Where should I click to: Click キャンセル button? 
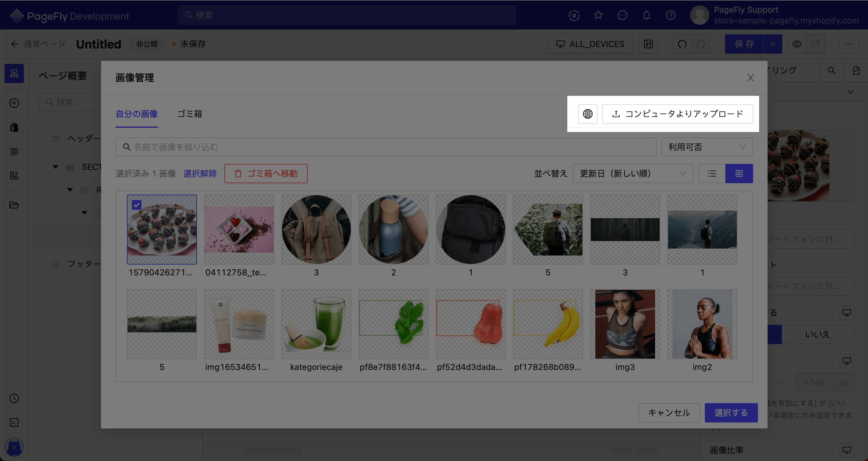click(x=669, y=412)
